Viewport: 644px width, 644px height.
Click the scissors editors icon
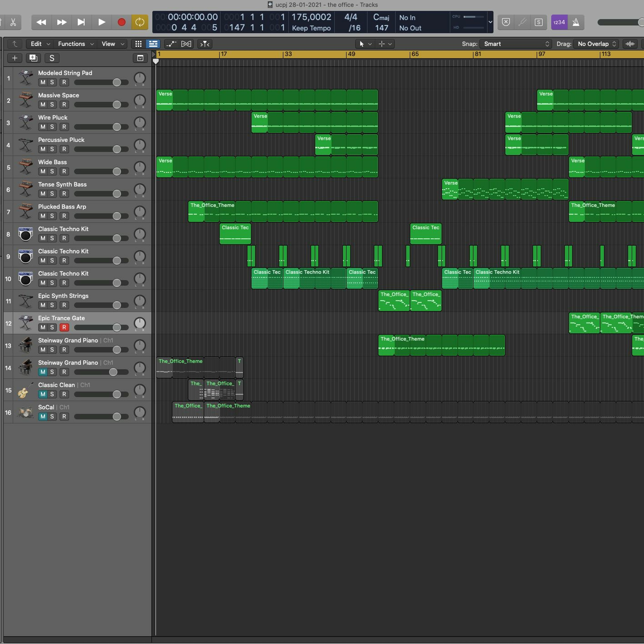[x=13, y=22]
